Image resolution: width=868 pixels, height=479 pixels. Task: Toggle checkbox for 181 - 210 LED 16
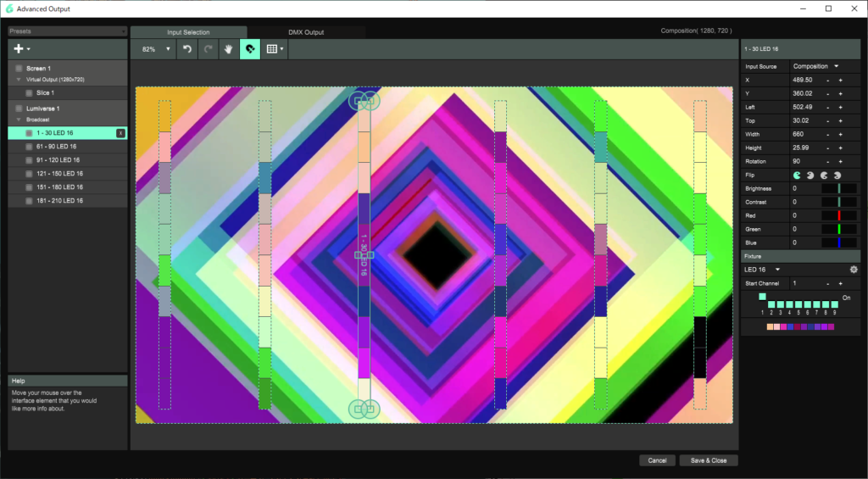(29, 200)
